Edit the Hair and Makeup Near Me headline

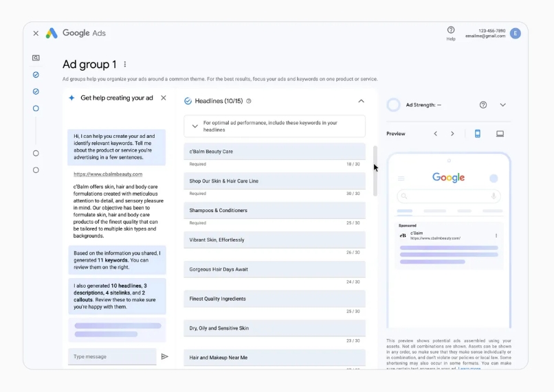pyautogui.click(x=274, y=358)
